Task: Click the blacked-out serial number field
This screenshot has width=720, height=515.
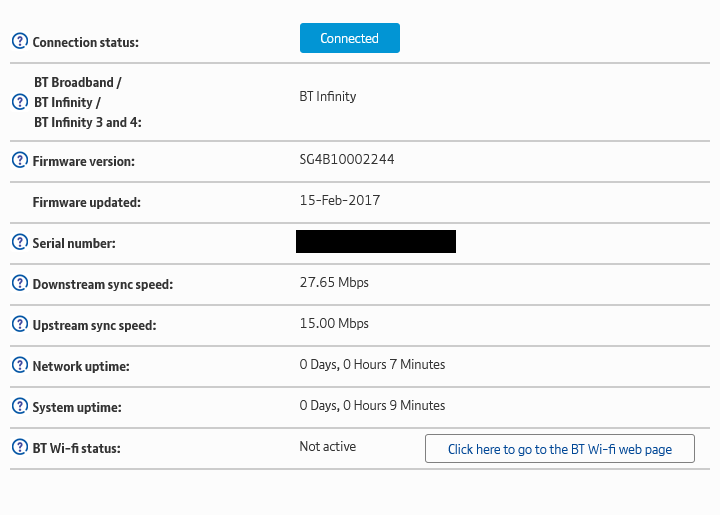Action: click(376, 241)
